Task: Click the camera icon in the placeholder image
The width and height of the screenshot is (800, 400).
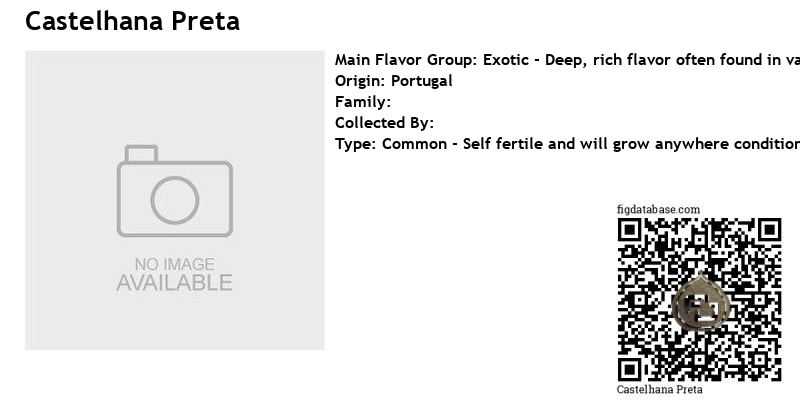Action: [x=175, y=191]
